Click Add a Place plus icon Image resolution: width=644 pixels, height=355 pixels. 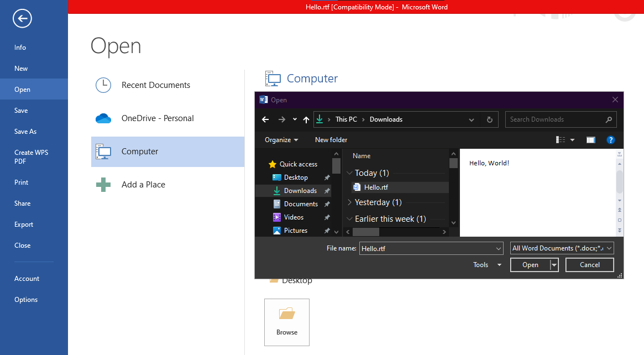click(103, 185)
